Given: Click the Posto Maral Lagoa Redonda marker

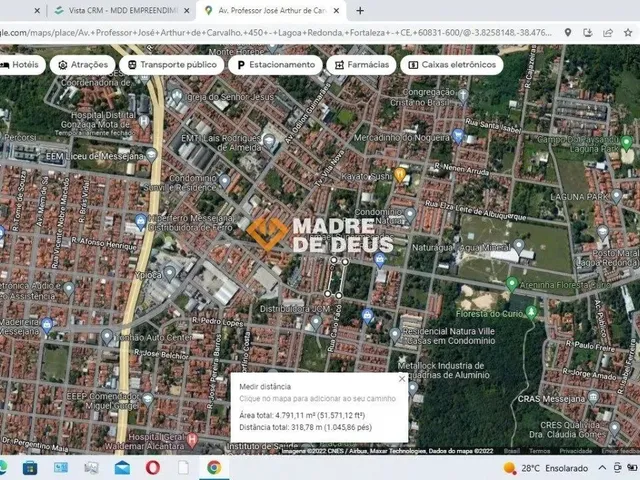Looking at the screenshot, I should point(603,232).
